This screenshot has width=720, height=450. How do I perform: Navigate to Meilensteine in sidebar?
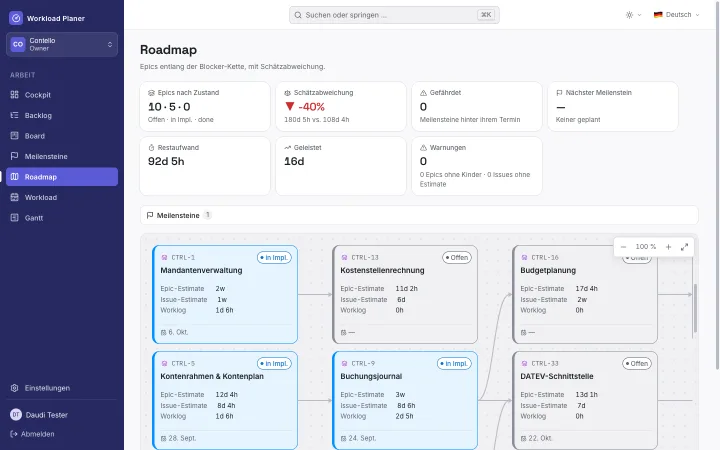tap(62, 156)
